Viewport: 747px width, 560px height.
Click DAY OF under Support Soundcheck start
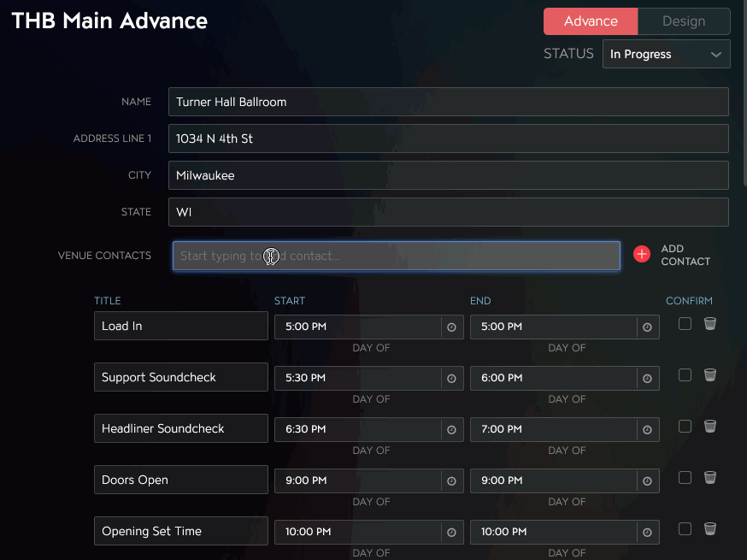click(x=371, y=399)
